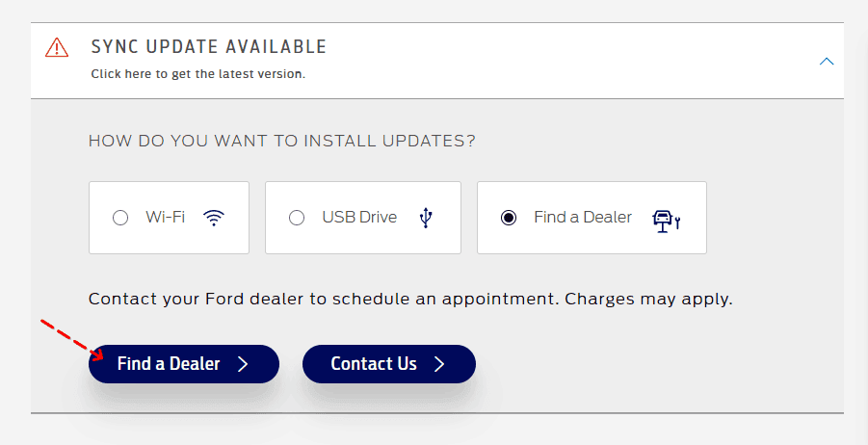This screenshot has width=868, height=445.
Task: Click the SYNC UPDATE AVAILABLE heading
Action: click(x=209, y=46)
